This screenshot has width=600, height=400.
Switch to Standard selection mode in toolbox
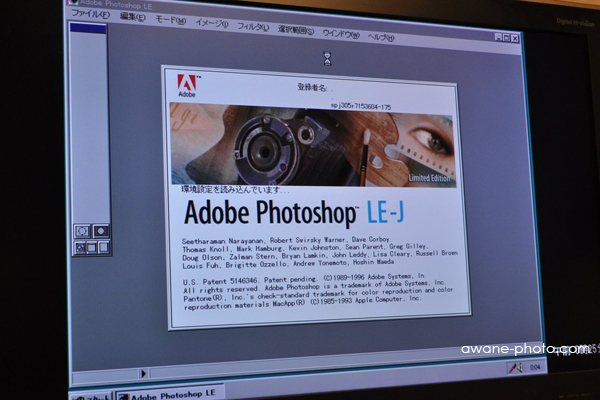(82, 231)
